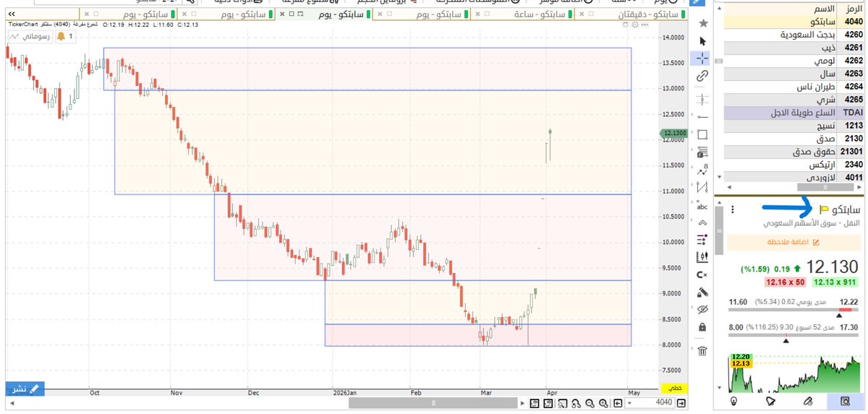Click the yellow flag next to سابتكو
Image resolution: width=868 pixels, height=414 pixels.
pos(825,210)
